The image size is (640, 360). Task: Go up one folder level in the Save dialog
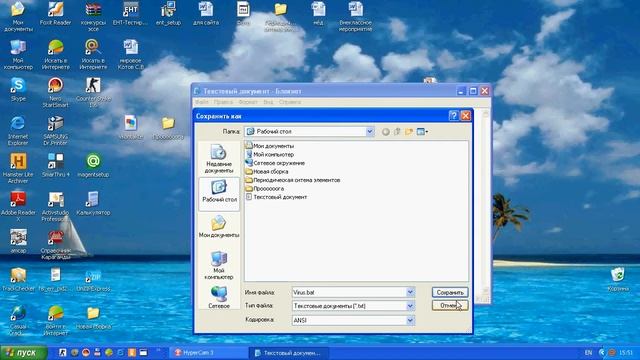coord(397,131)
